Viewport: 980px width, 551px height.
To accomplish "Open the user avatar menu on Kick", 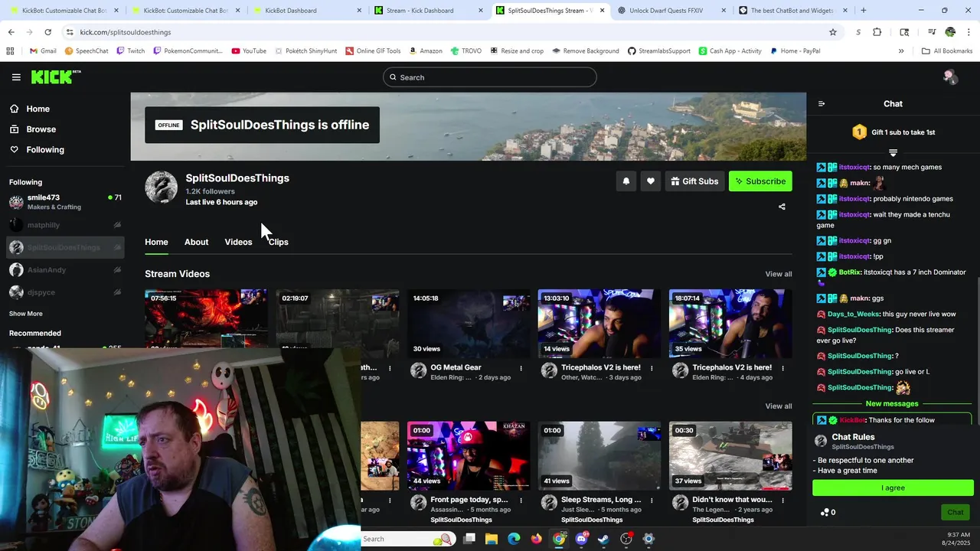I will coord(949,77).
